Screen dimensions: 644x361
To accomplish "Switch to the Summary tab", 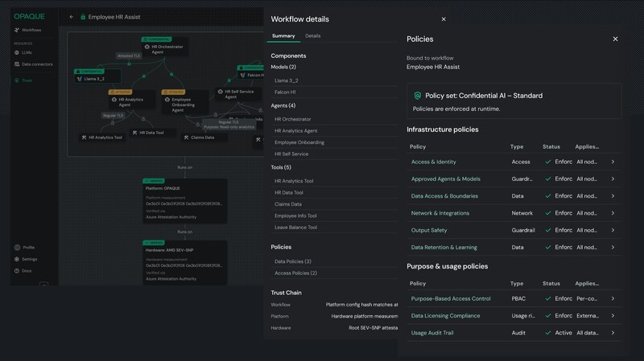I will click(283, 35).
